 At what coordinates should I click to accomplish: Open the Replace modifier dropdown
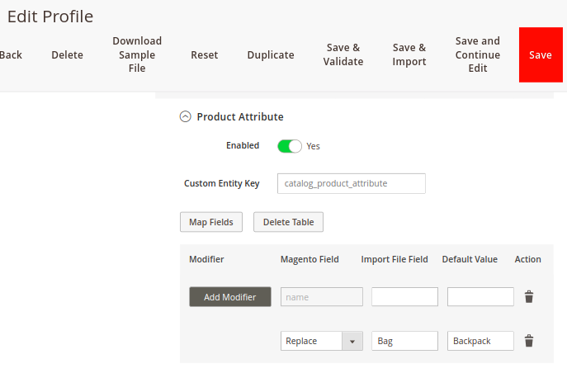[322, 341]
